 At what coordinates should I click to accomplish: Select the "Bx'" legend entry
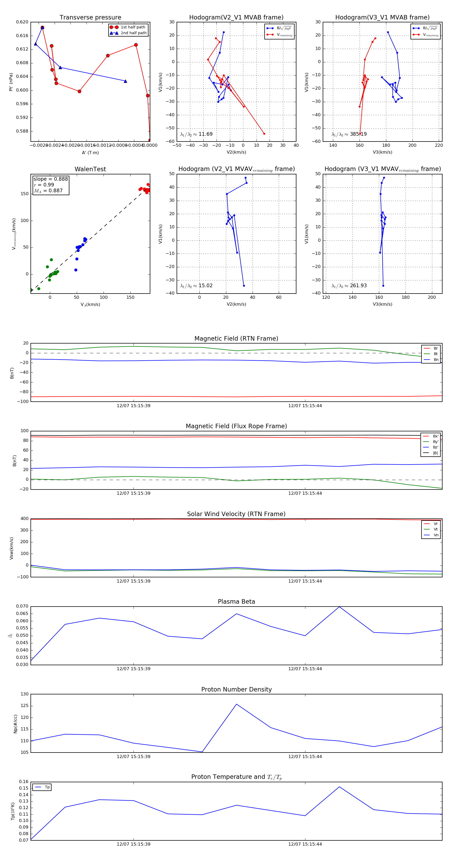coord(431,436)
